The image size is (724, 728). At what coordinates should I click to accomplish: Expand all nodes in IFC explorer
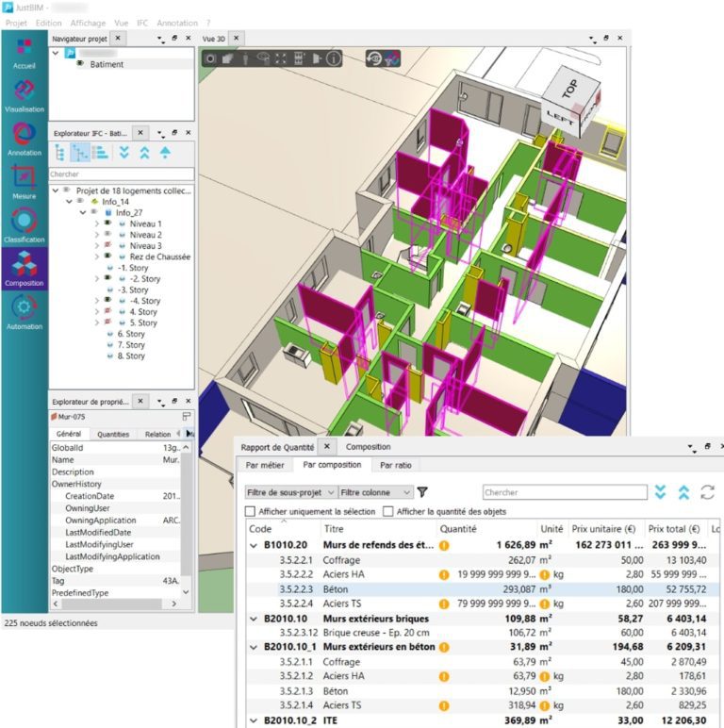coord(123,153)
